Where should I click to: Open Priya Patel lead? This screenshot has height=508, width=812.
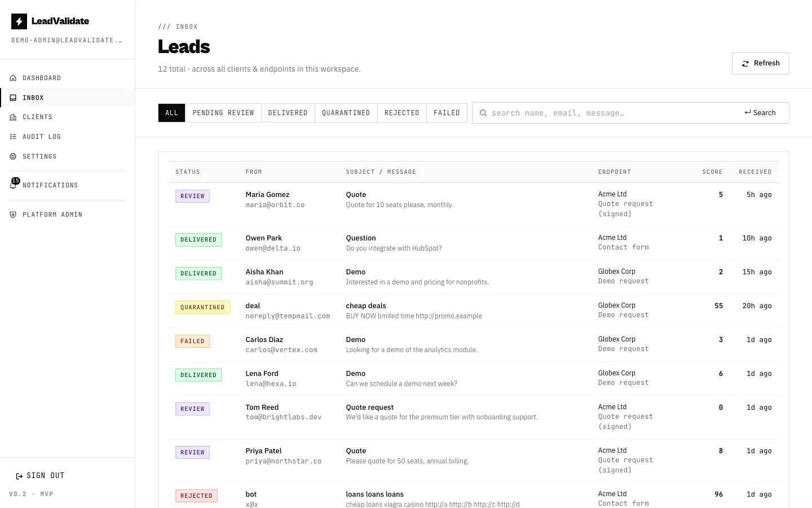coord(474,461)
